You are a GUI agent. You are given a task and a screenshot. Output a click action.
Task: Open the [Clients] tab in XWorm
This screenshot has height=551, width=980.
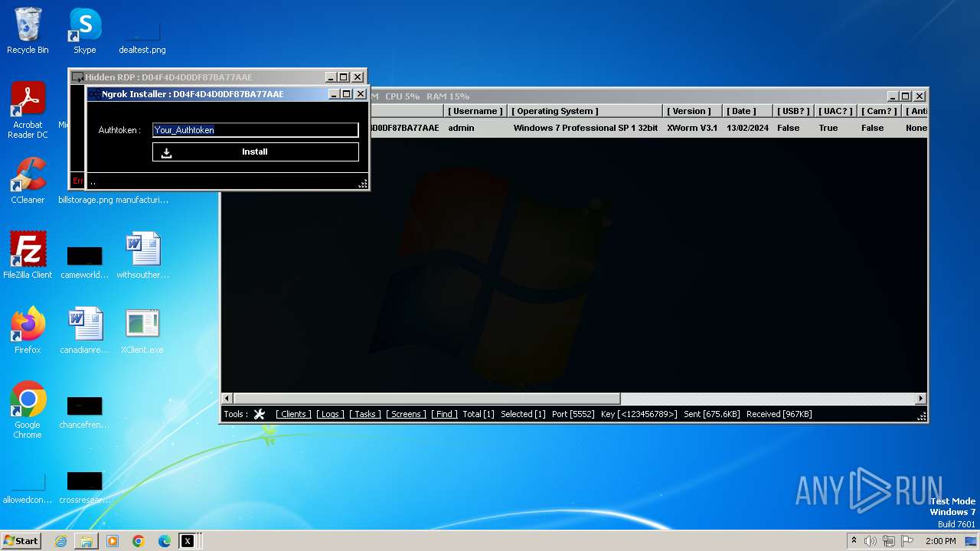click(x=293, y=414)
